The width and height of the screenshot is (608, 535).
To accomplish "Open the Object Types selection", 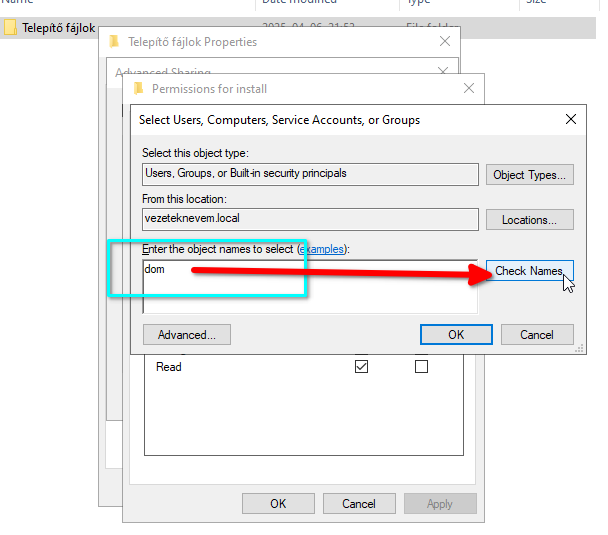I will 530,175.
